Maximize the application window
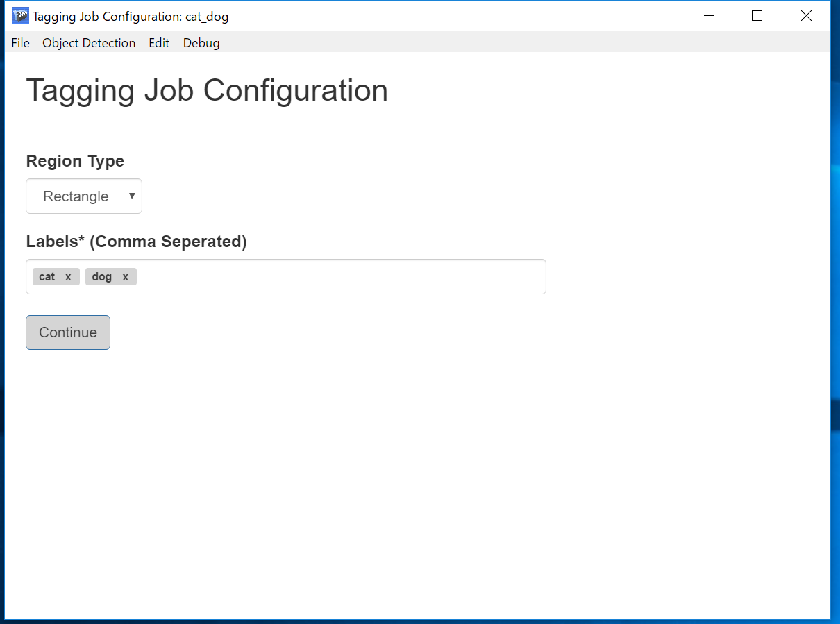 (757, 16)
